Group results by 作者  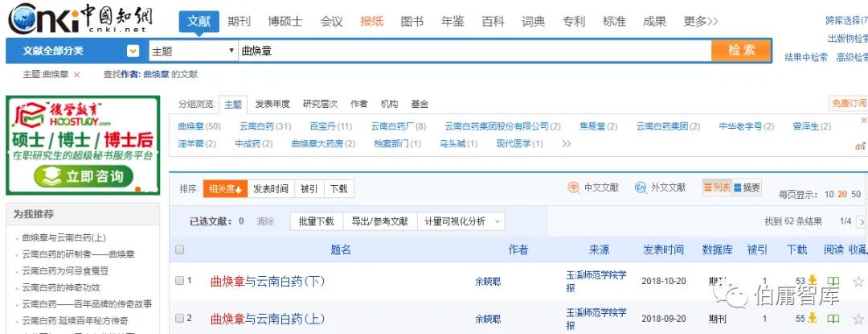(x=358, y=104)
